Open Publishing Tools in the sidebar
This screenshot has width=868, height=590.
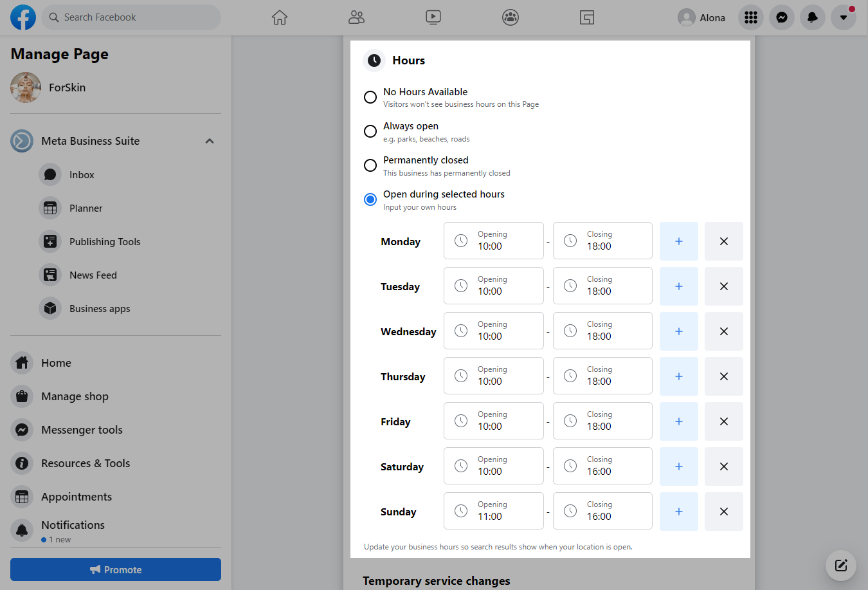pyautogui.click(x=105, y=242)
